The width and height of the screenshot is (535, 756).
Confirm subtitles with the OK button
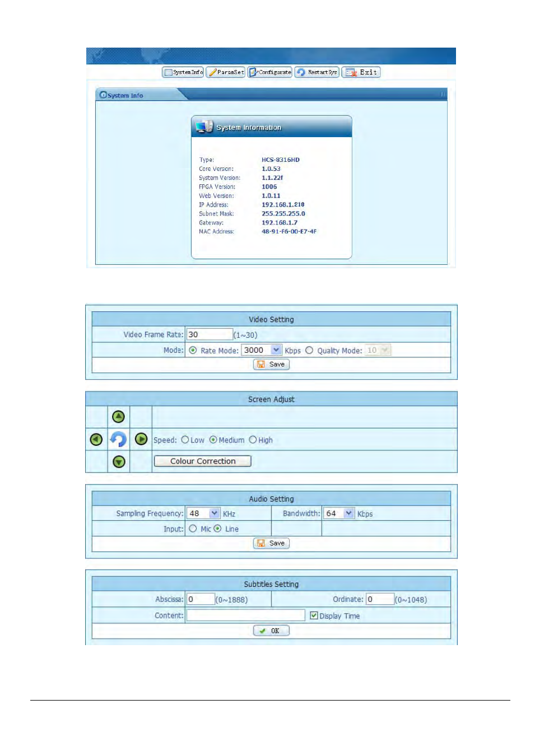pyautogui.click(x=271, y=631)
